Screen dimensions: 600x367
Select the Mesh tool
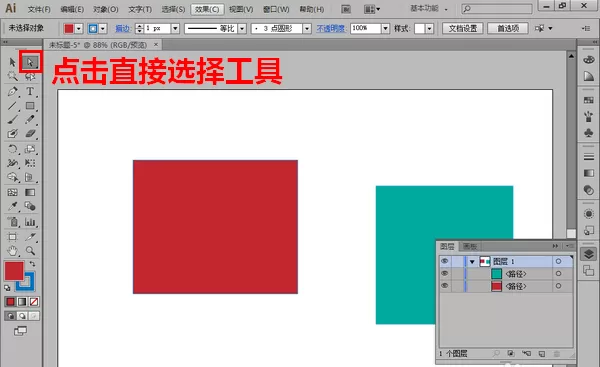(x=12, y=192)
